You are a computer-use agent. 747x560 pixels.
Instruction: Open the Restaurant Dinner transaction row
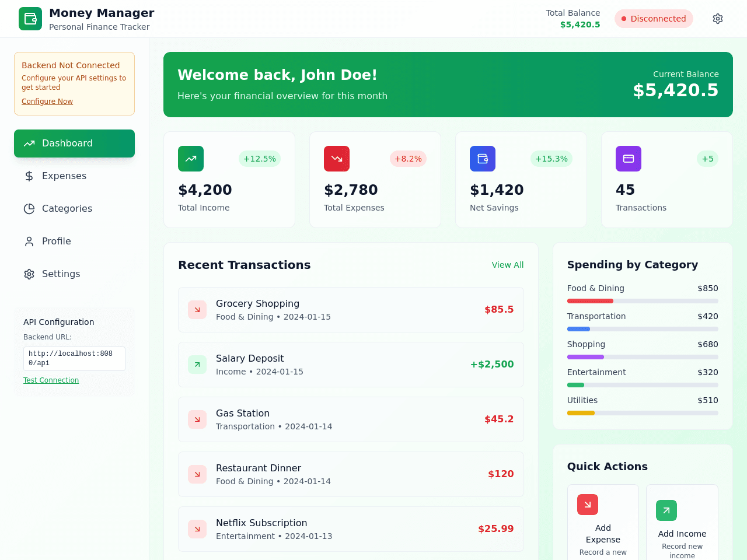point(351,474)
